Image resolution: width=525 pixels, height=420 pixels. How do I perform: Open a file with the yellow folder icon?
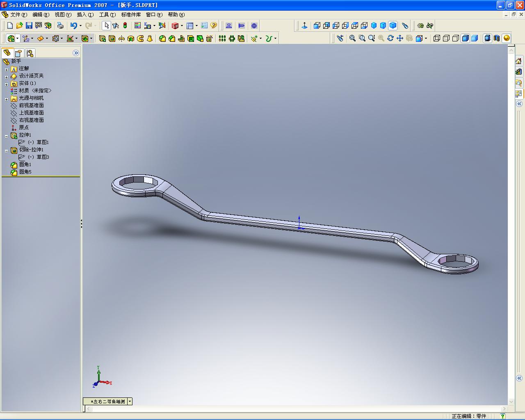click(19, 25)
